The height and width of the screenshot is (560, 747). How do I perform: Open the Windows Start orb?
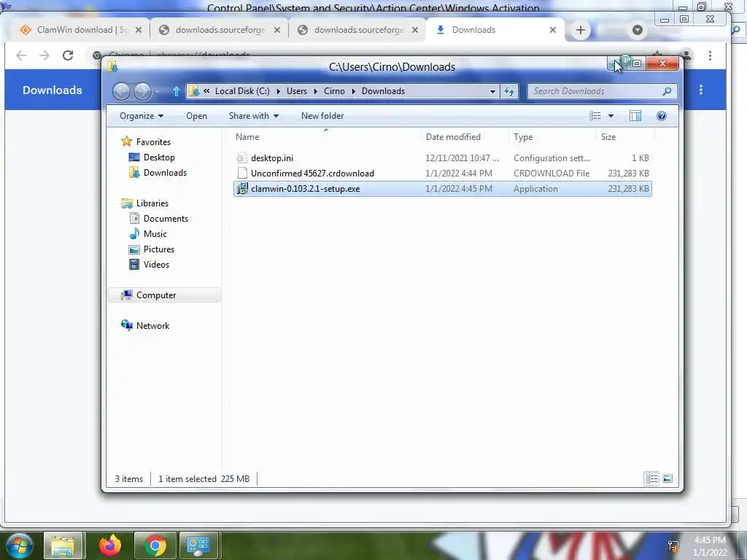tap(19, 545)
